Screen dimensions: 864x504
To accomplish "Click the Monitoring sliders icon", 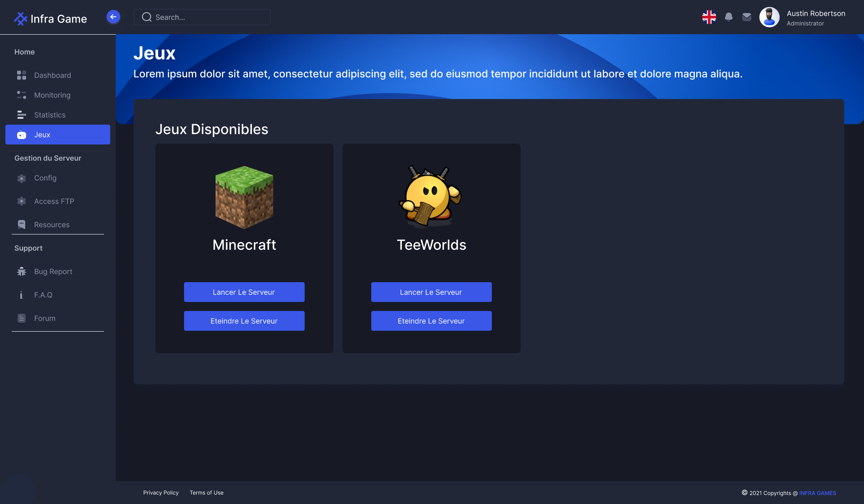I will pyautogui.click(x=22, y=95).
